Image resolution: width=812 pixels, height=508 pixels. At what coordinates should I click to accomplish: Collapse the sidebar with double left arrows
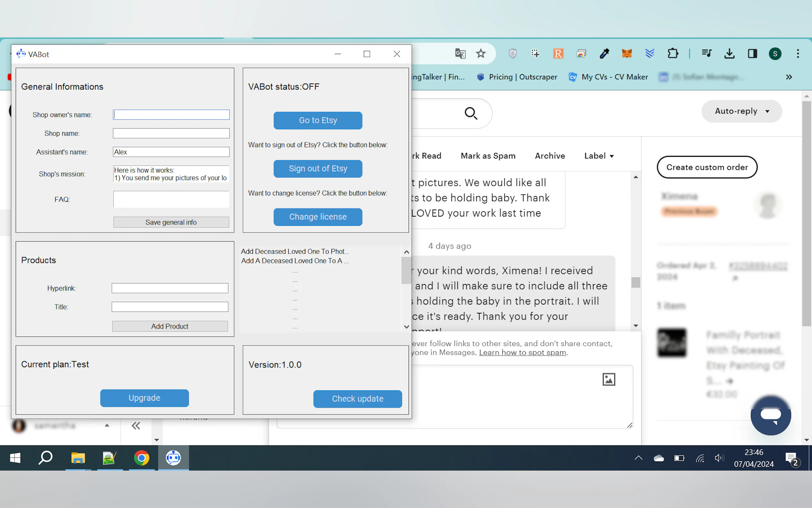pos(136,426)
